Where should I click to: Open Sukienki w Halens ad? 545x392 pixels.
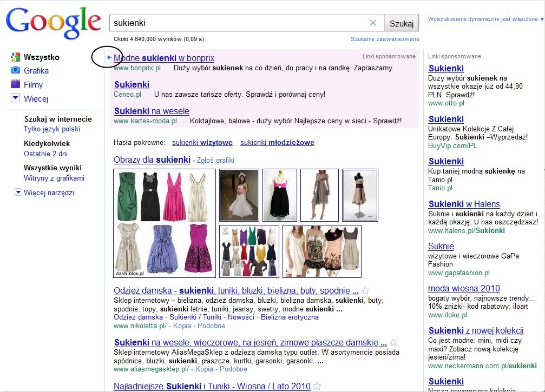(464, 204)
